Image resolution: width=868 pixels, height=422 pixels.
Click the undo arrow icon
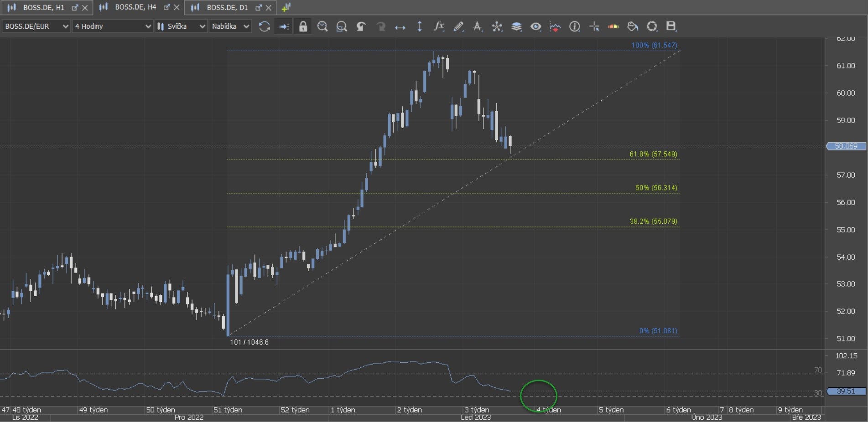point(361,26)
